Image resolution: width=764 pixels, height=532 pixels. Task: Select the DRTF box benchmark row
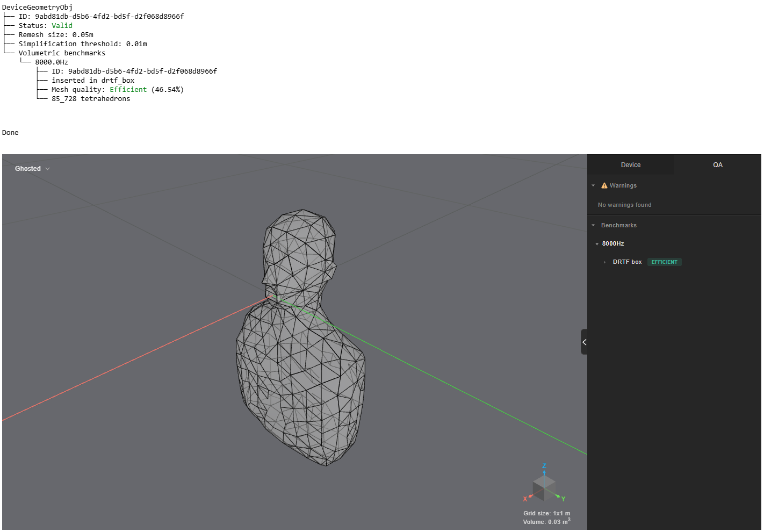pyautogui.click(x=674, y=262)
